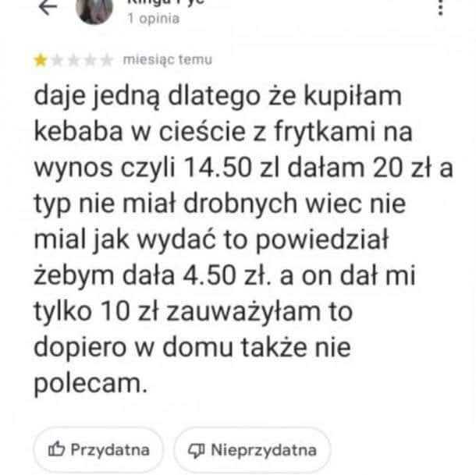Click the thumbs-up icon in Przydatna
The image size is (476, 475).
(x=56, y=449)
